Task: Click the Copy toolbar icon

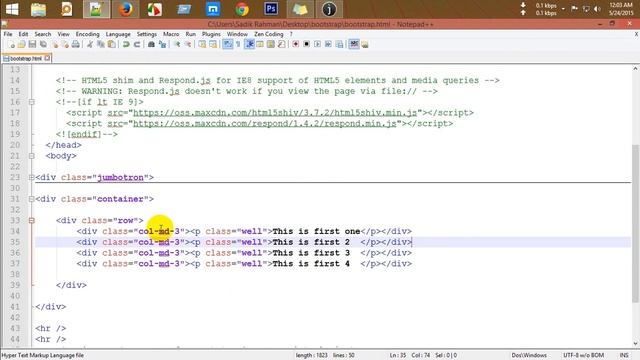Action: point(100,44)
